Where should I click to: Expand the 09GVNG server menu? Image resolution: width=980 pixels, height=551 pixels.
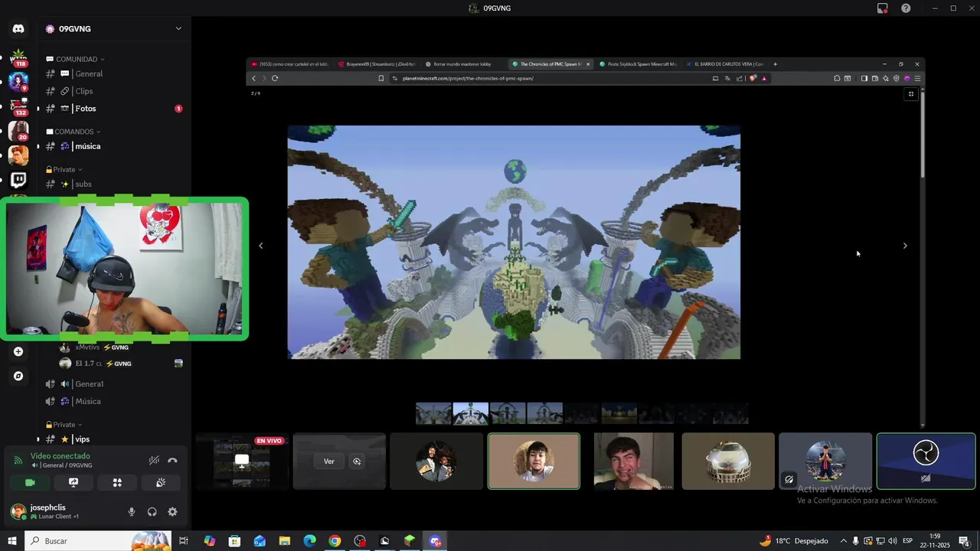pyautogui.click(x=178, y=28)
